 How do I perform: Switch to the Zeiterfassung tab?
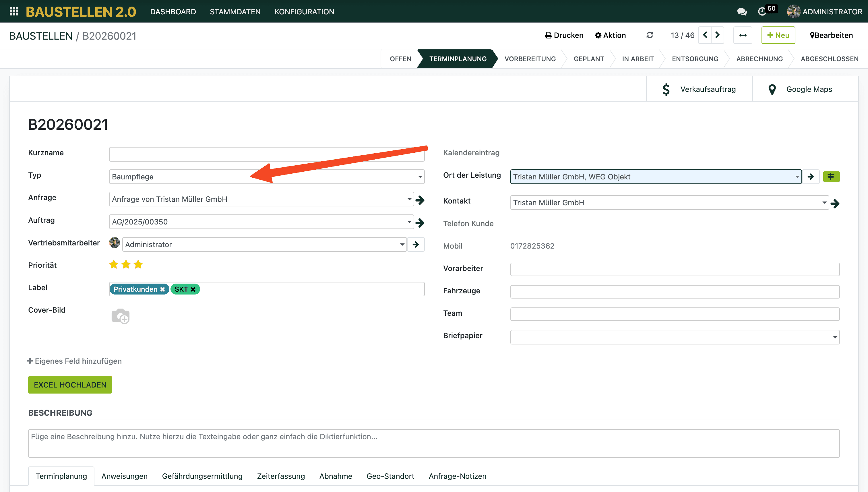point(281,476)
